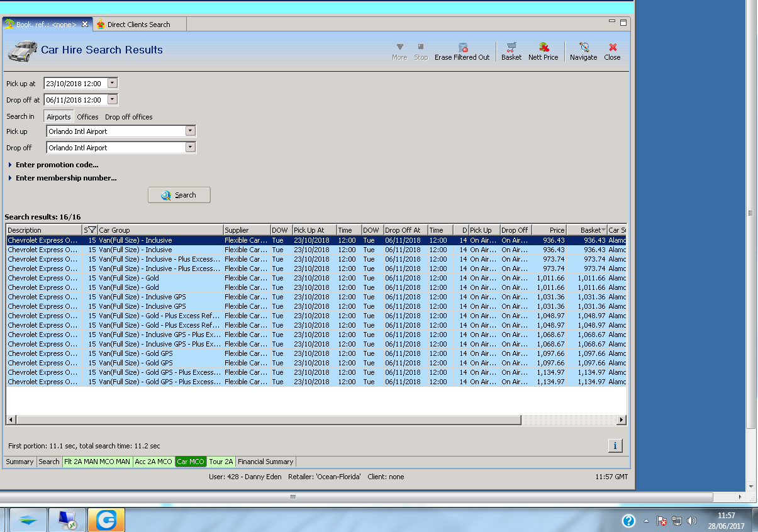Open Drop off at date dropdown
Viewport: 758px width, 532px height.
pyautogui.click(x=113, y=99)
